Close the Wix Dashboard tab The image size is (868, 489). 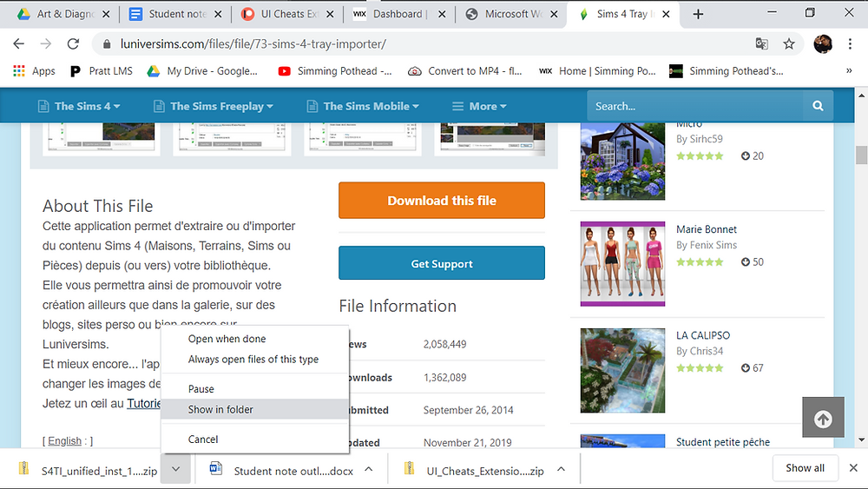442,15
